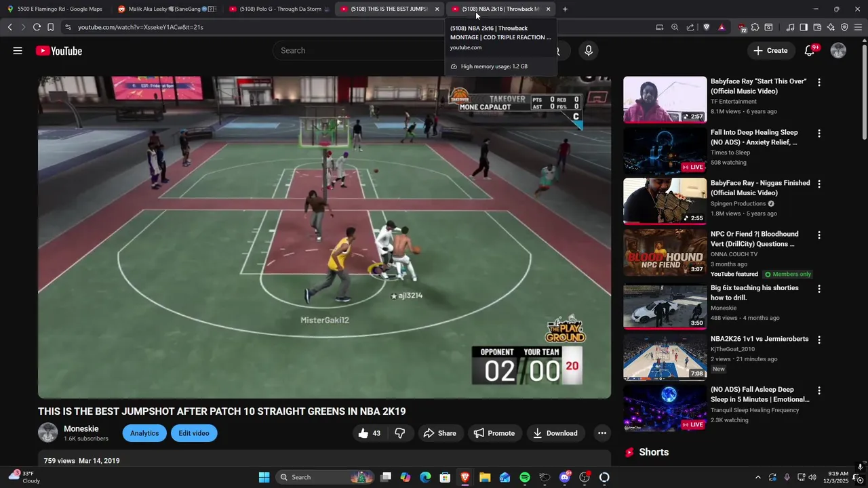
Task: Open Brave Leo AI sparkle icon
Action: (831, 27)
